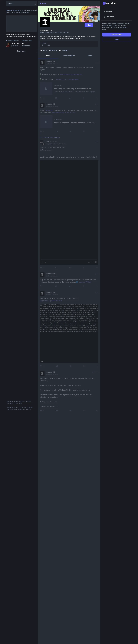The image size is (138, 644).
Task: Hide the video media with the eye icon
Action: coord(89,262)
